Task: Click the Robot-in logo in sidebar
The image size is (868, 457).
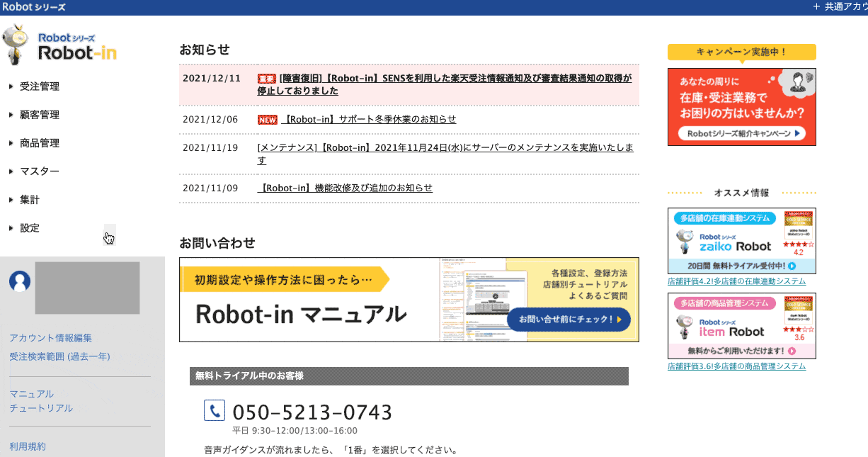Action: coord(60,46)
